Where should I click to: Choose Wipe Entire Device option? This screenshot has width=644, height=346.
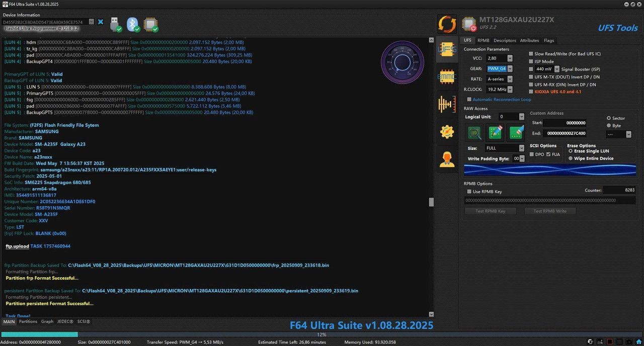tap(570, 158)
